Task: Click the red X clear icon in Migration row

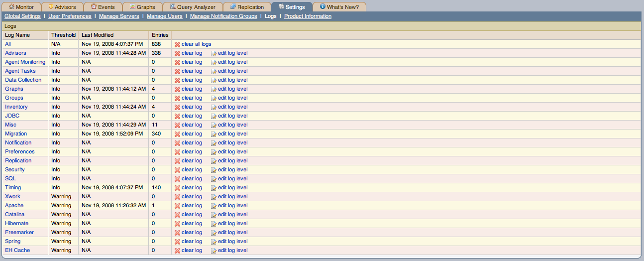Action: tap(177, 134)
